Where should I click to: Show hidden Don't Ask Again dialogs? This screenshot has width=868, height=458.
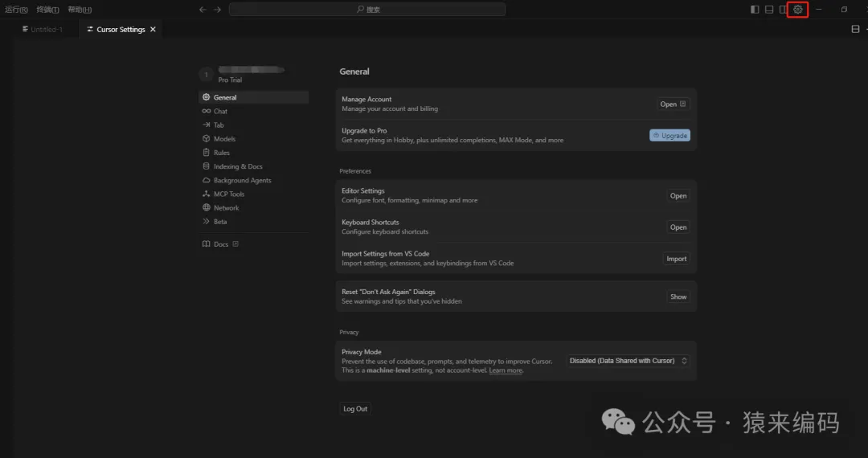[678, 297]
